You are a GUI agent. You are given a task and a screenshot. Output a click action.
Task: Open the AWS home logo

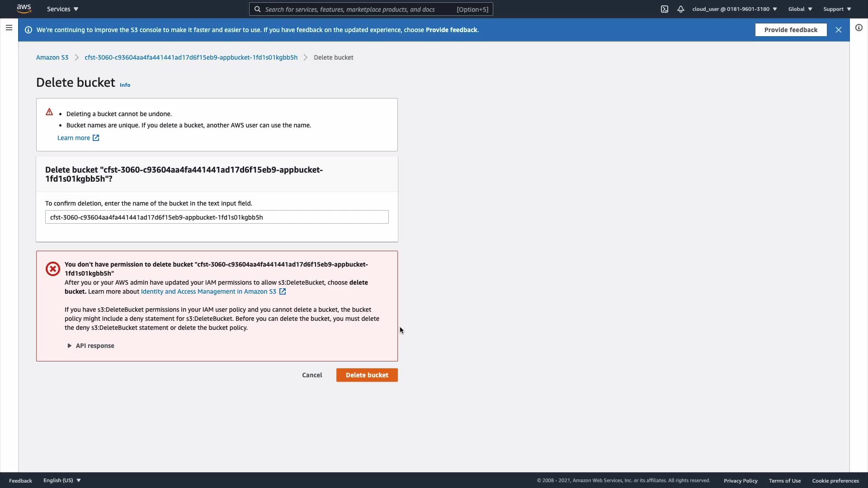tap(24, 9)
